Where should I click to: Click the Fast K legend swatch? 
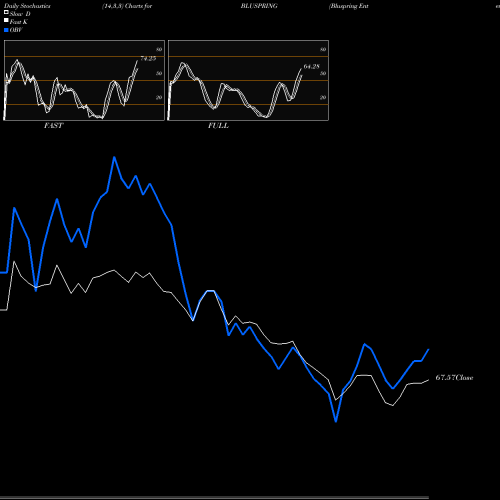point(6,20)
